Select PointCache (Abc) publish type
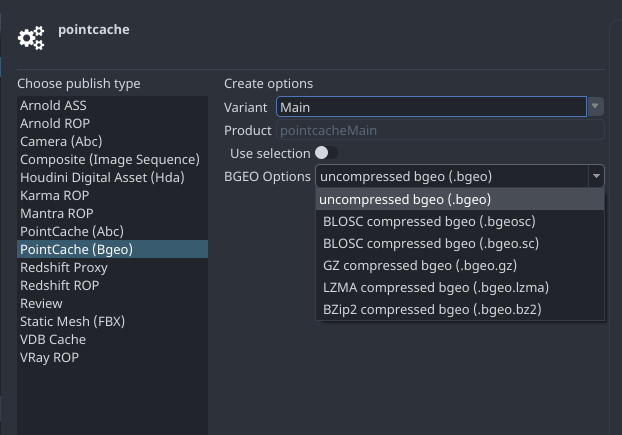Viewport: 622px width, 435px height. click(x=112, y=231)
